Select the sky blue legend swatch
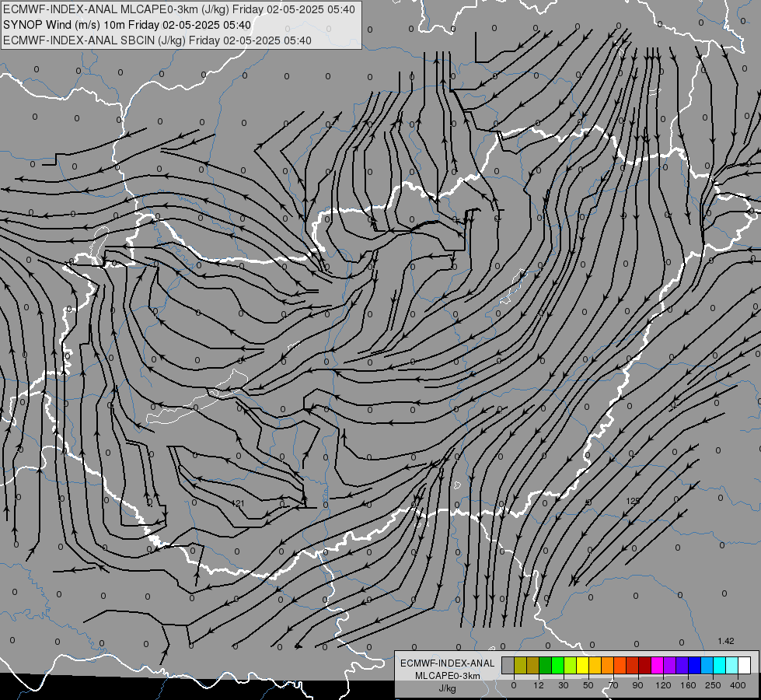761x700 pixels. pos(707,666)
